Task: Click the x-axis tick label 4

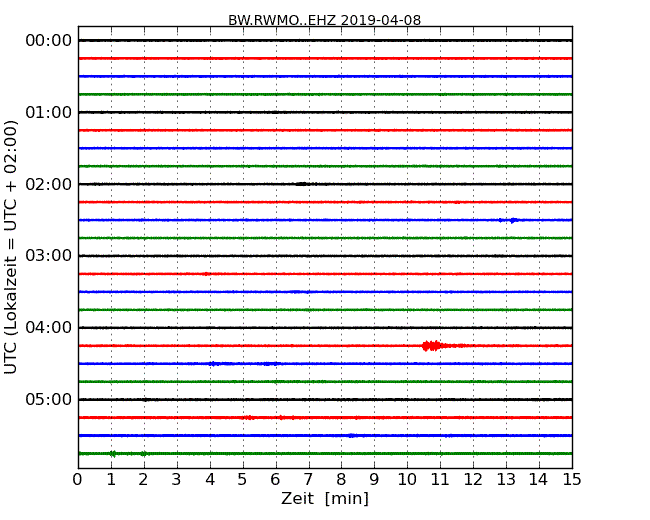Action: (210, 480)
